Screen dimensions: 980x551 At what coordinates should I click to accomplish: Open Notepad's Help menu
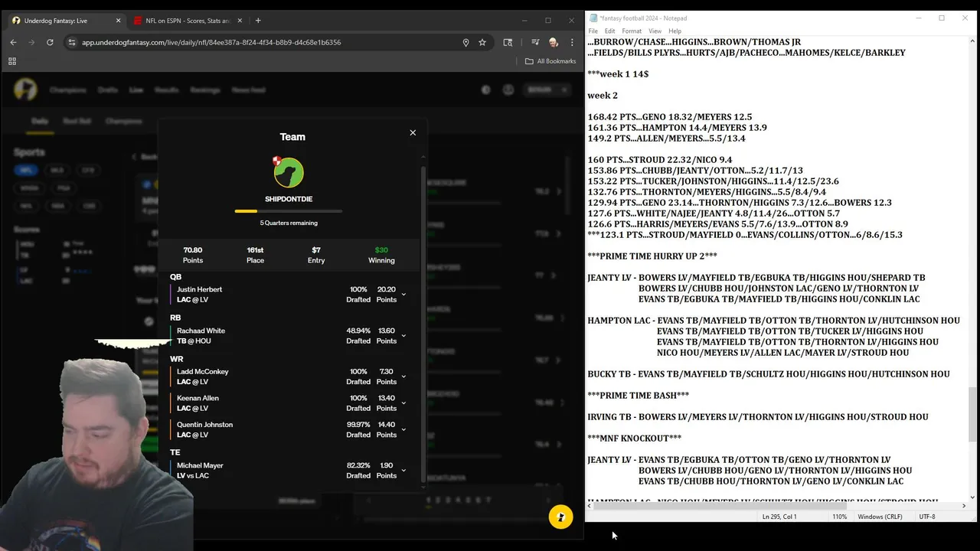pos(675,31)
